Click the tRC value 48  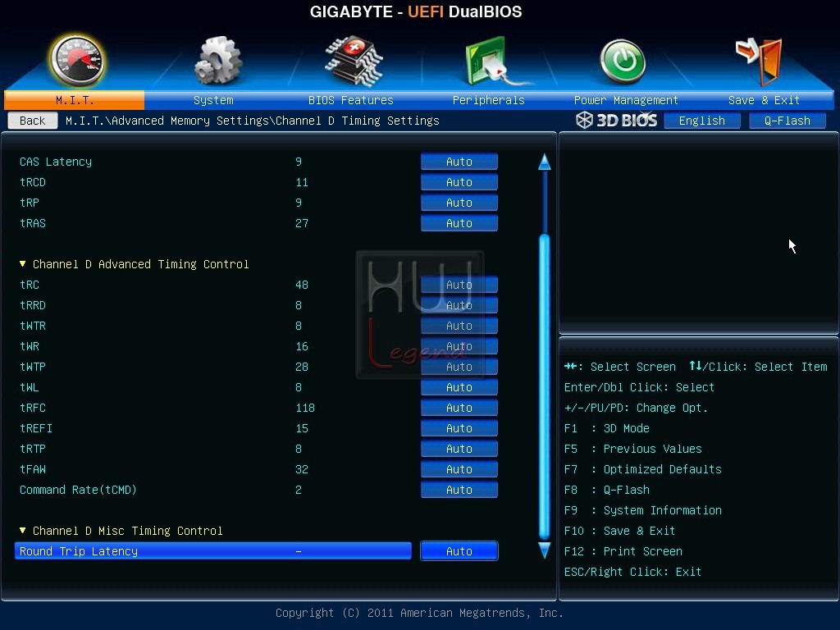pos(302,285)
